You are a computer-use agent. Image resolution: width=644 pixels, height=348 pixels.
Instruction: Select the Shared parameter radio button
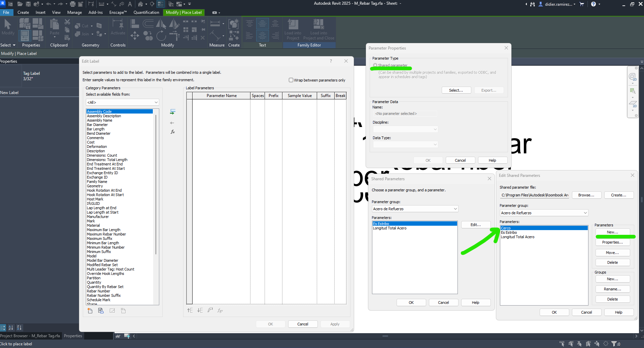click(375, 65)
